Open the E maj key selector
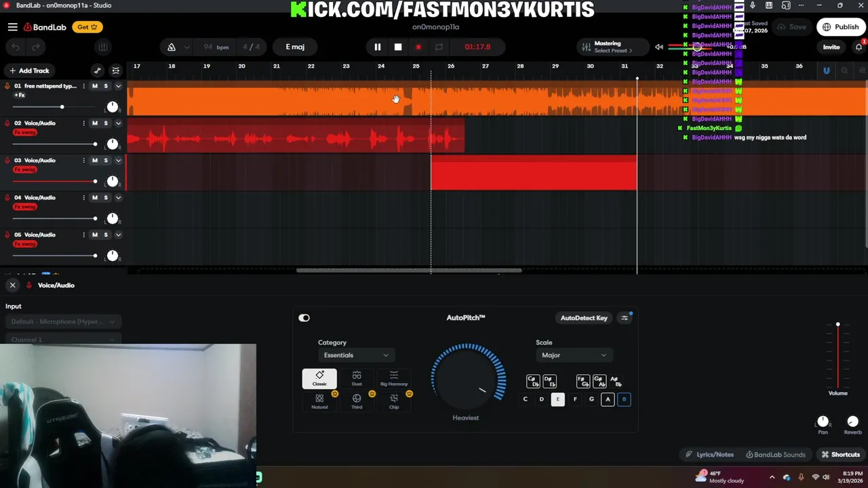This screenshot has width=868, height=488. [295, 47]
